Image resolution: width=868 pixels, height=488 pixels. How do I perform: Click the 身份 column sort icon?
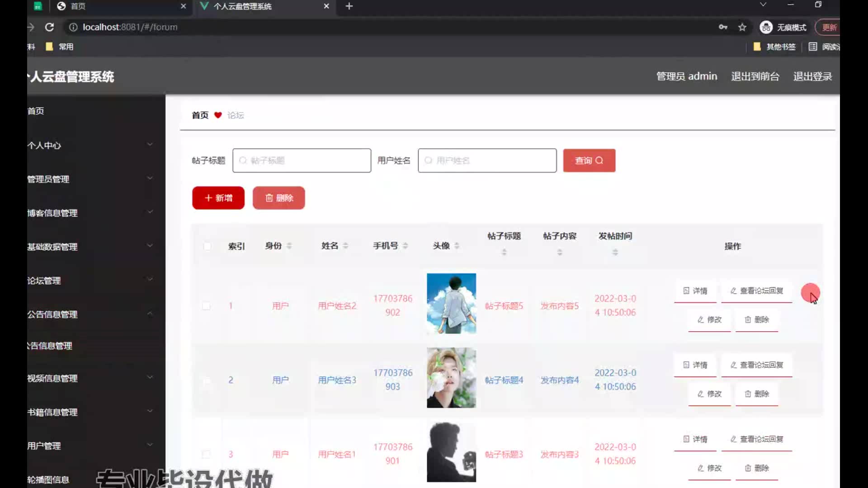289,246
